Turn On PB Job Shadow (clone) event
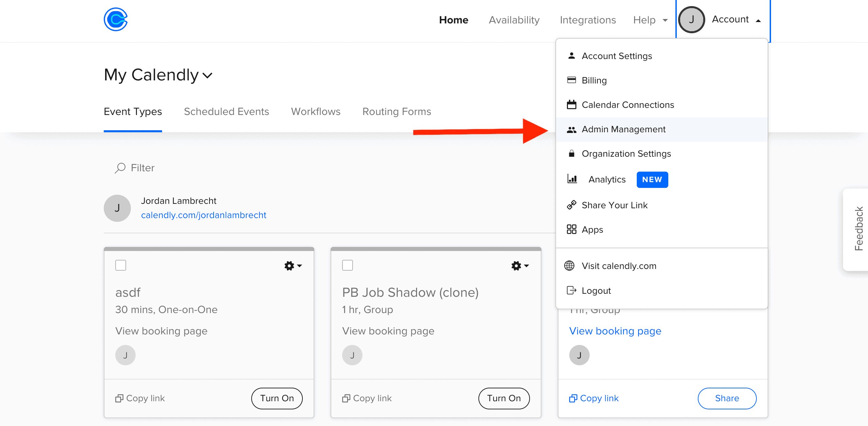 coord(504,398)
